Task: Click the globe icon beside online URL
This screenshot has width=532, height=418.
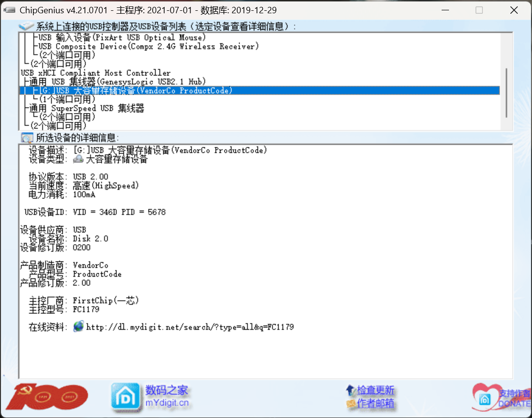Action: point(79,326)
